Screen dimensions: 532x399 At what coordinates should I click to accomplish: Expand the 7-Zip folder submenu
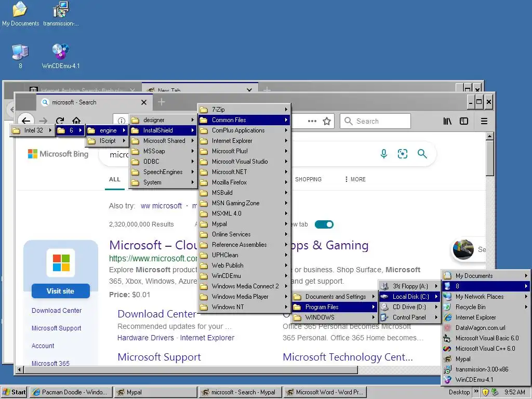pos(244,110)
